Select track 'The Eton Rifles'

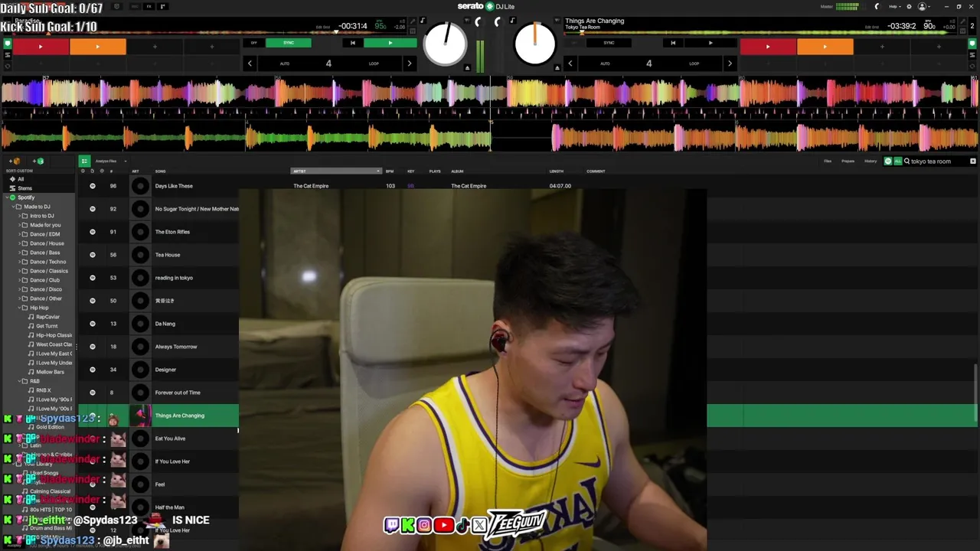click(x=172, y=232)
